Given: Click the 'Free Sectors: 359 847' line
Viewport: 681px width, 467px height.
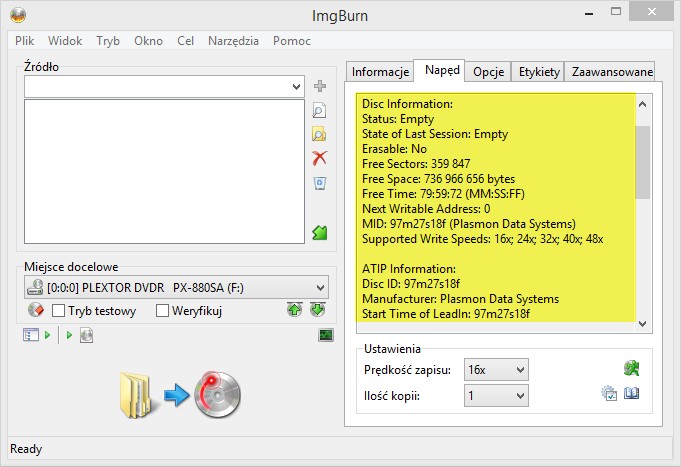Looking at the screenshot, I should click(416, 164).
